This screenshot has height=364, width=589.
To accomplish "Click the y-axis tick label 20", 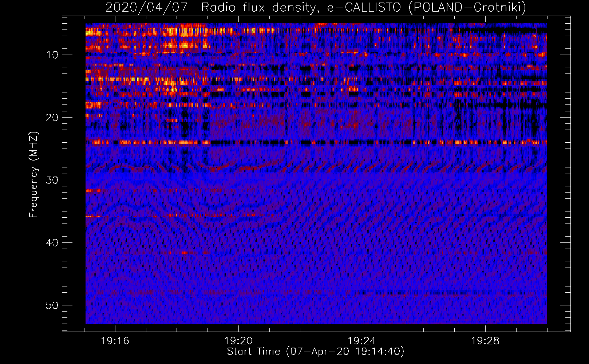I will tap(52, 118).
